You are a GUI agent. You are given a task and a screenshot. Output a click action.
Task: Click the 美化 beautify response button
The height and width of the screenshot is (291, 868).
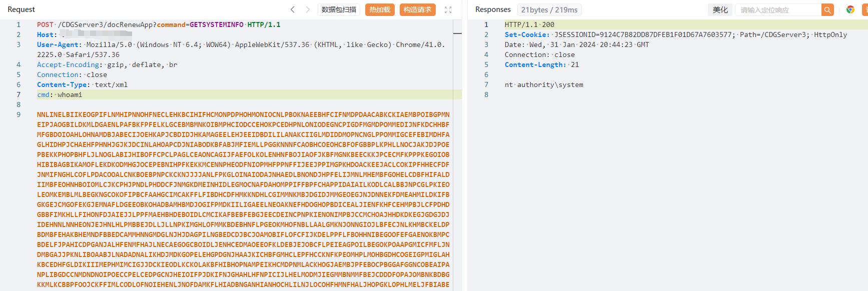[x=720, y=9]
